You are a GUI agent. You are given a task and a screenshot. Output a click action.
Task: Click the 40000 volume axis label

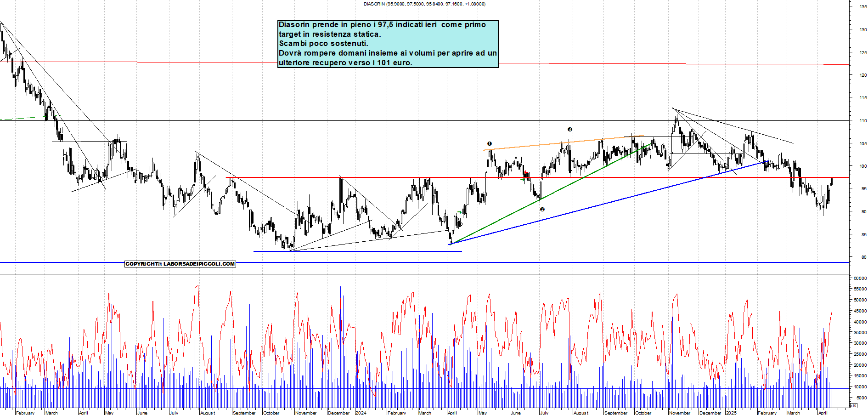(860, 322)
